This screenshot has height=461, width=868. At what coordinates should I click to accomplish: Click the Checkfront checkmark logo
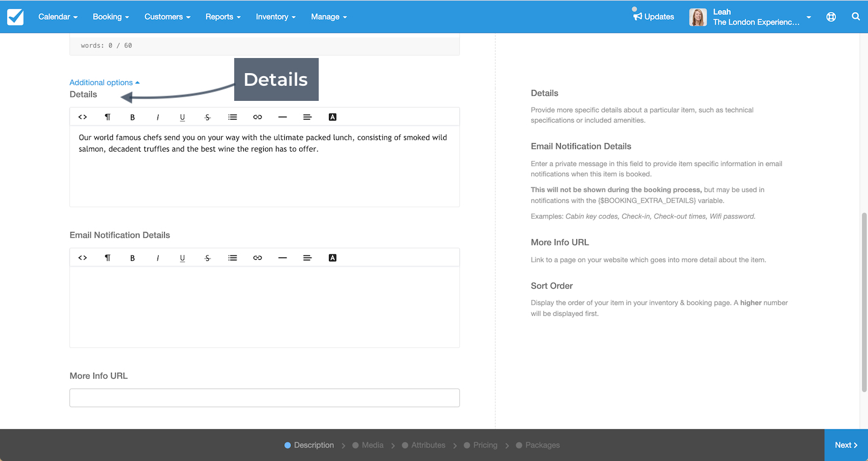click(16, 17)
